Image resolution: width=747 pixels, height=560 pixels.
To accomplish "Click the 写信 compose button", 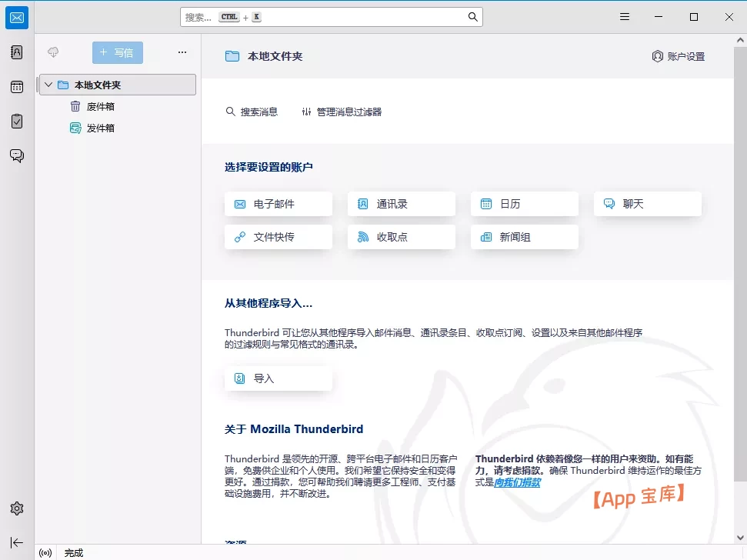I will point(117,52).
